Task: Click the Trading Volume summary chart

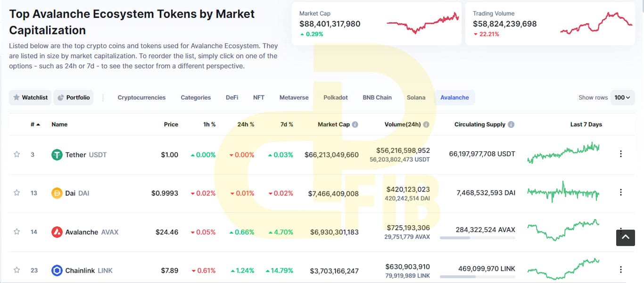Action: click(596, 23)
